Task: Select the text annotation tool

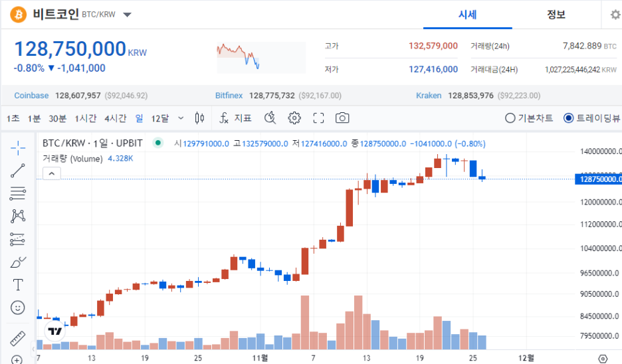Action: click(18, 285)
